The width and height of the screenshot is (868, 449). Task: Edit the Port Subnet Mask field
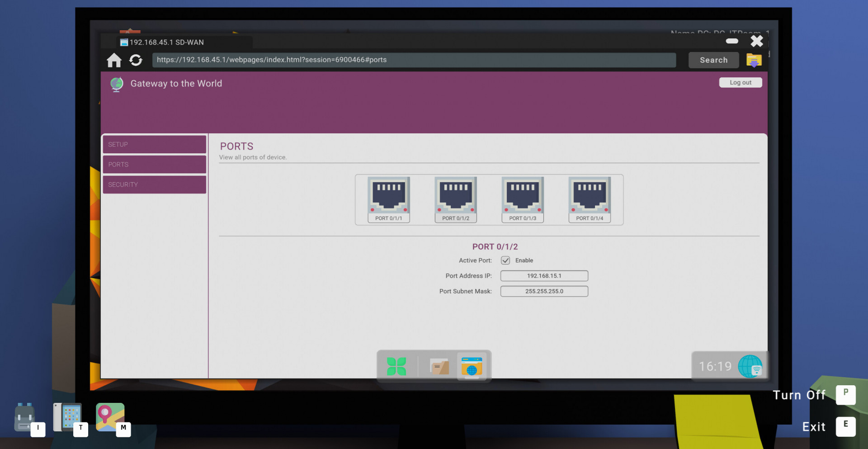544,291
